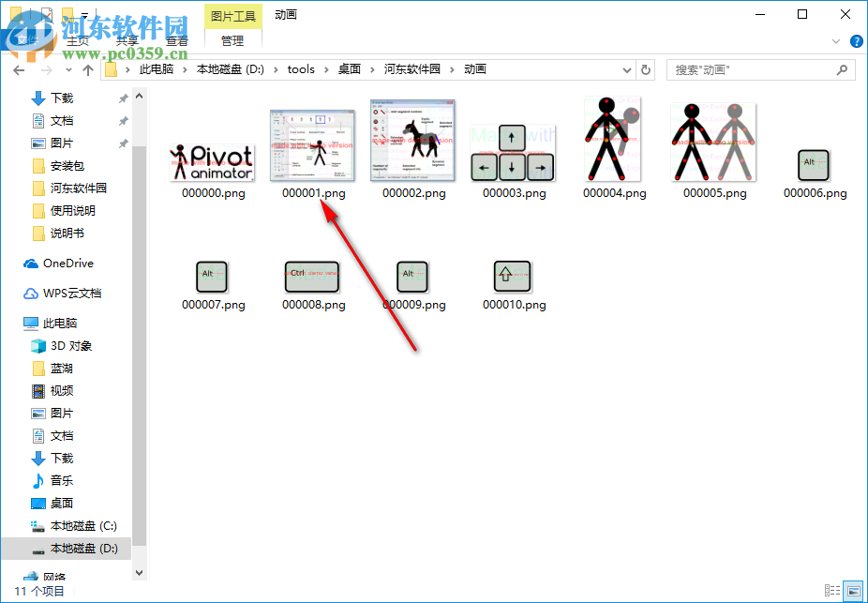The width and height of the screenshot is (868, 603).
Task: Click the 此电脑 computer icon in navigation pane
Action: (x=33, y=323)
